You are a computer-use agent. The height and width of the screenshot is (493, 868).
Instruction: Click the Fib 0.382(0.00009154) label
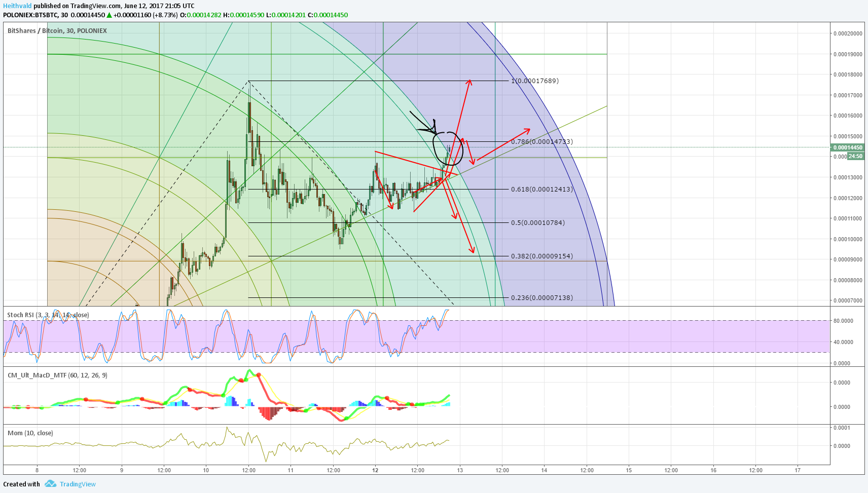[542, 256]
